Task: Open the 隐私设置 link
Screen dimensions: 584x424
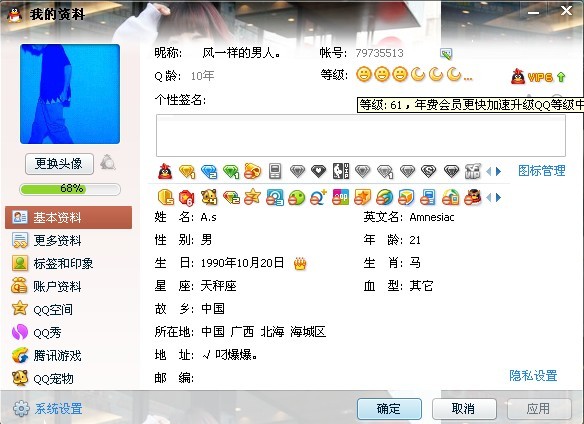Action: click(x=533, y=375)
